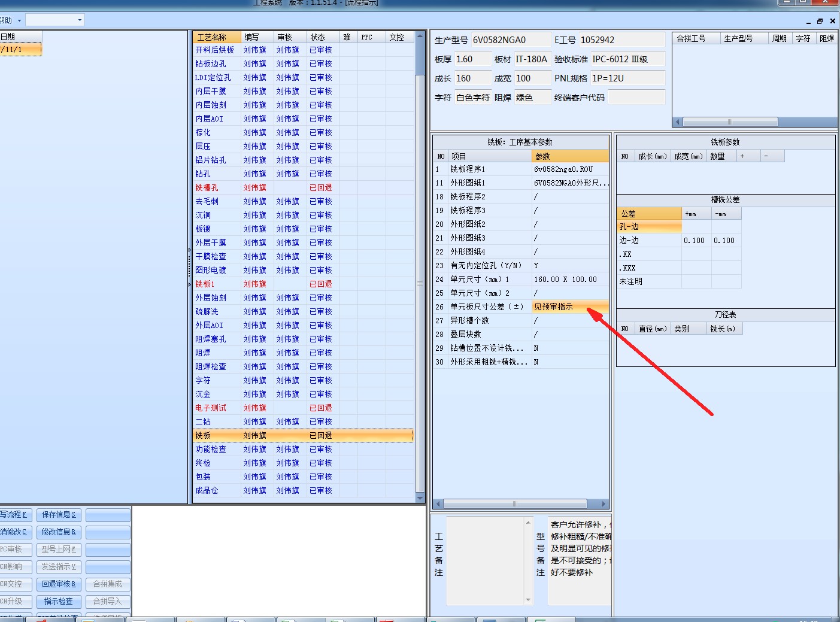This screenshot has height=622, width=840.
Task: Click the 数量 header in 铣板参数
Action: [x=721, y=156]
